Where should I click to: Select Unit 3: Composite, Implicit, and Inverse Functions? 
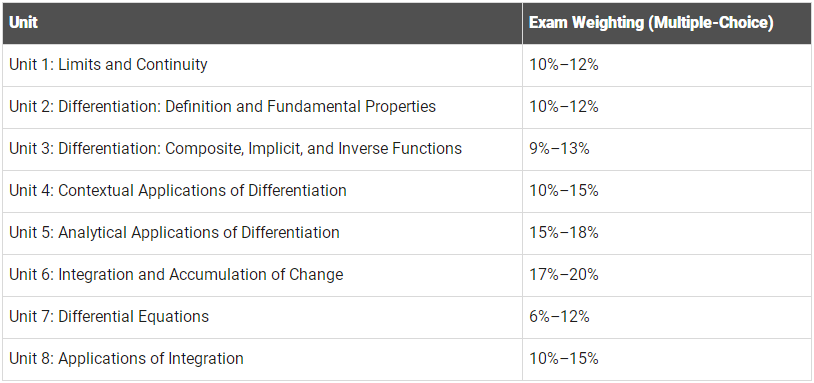pyautogui.click(x=235, y=148)
